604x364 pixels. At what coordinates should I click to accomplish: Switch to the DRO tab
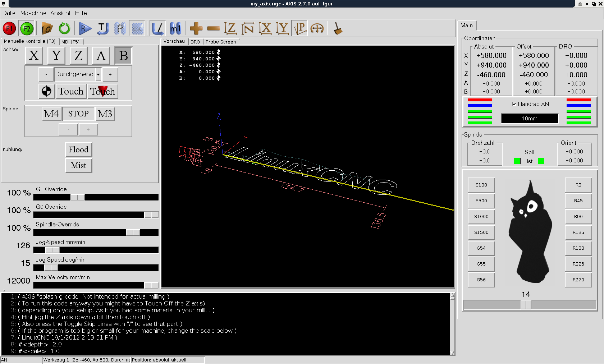[195, 42]
